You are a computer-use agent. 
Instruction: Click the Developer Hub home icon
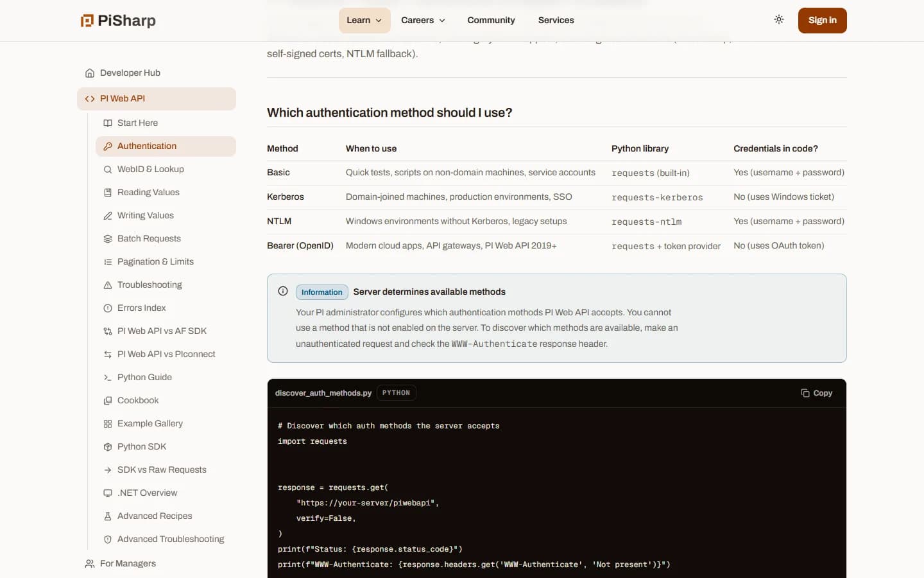pos(90,73)
